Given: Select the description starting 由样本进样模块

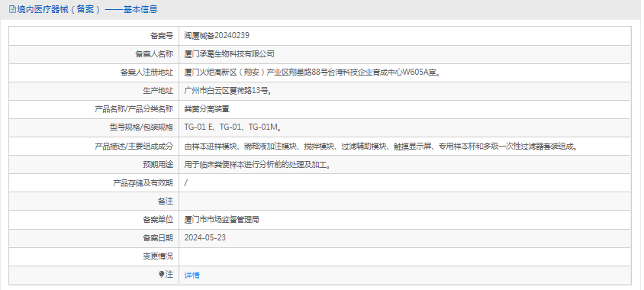Looking at the screenshot, I should coord(382,147).
